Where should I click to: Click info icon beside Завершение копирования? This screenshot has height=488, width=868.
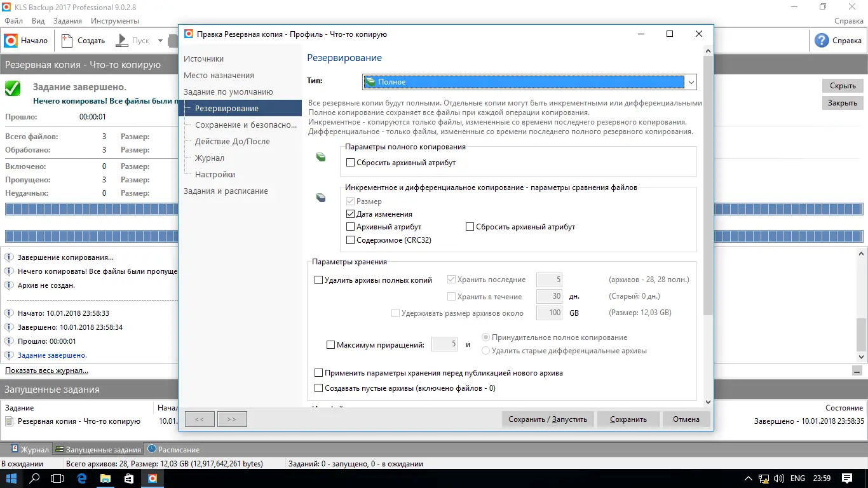pos(10,257)
